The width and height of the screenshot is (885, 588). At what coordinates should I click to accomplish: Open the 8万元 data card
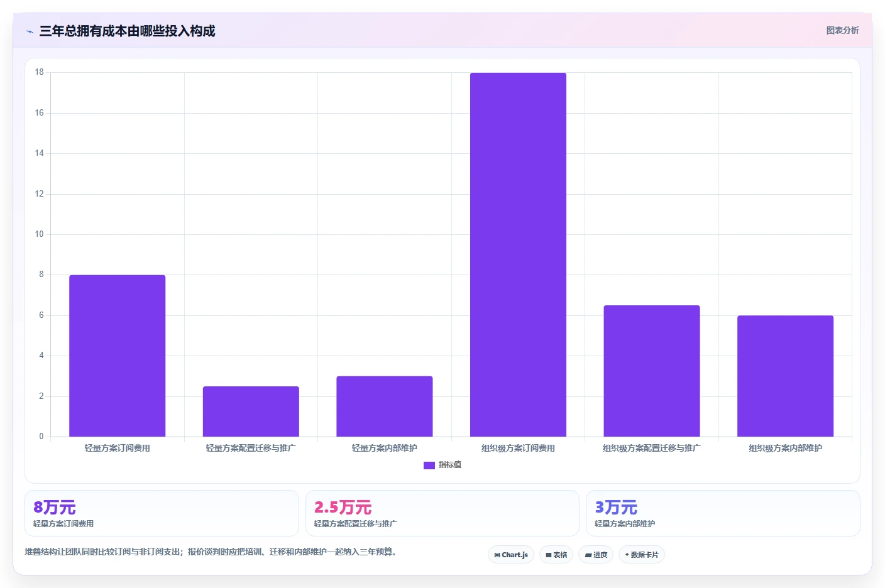click(x=162, y=513)
